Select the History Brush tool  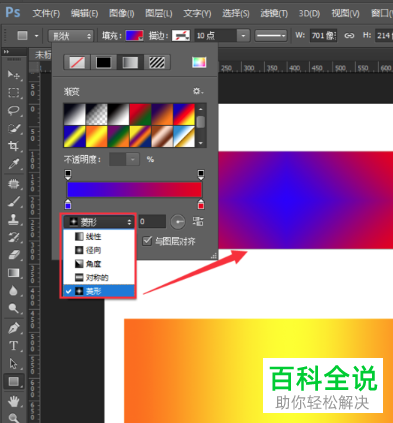point(13,237)
